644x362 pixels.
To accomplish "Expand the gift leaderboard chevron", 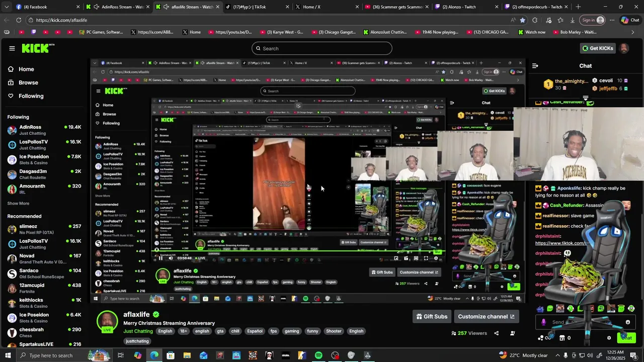I will [586, 98].
